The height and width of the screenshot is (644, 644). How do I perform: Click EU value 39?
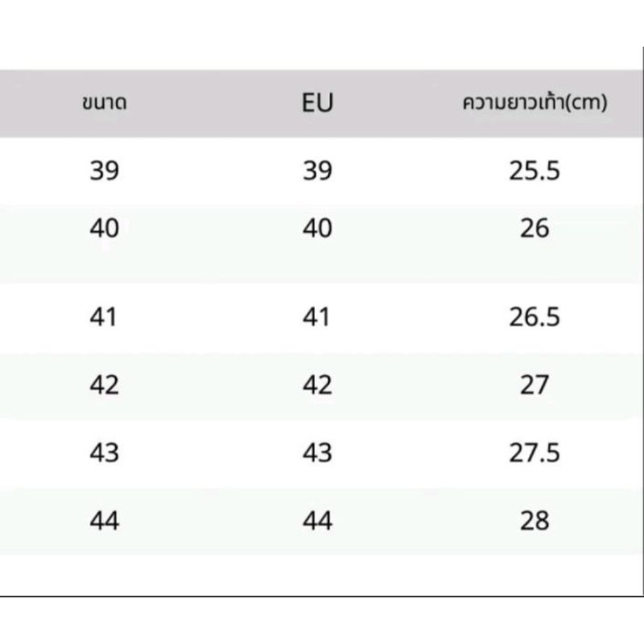[x=317, y=171]
